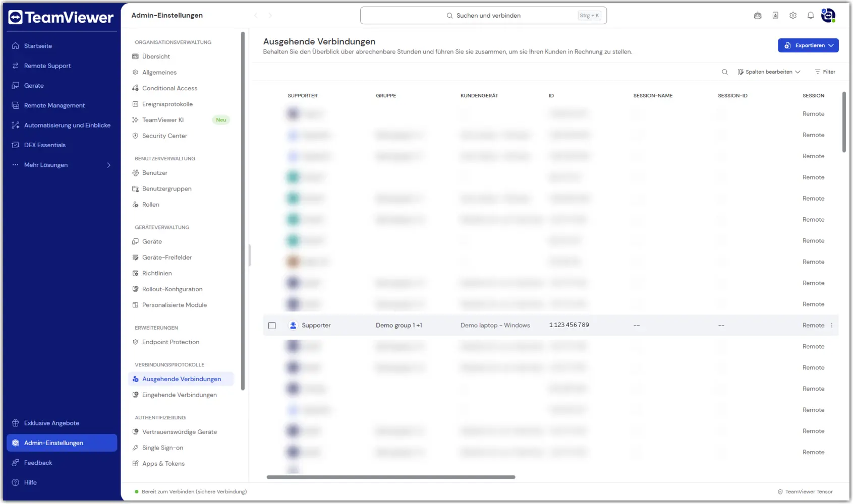Focus the Suchen und verbinden field

click(483, 16)
